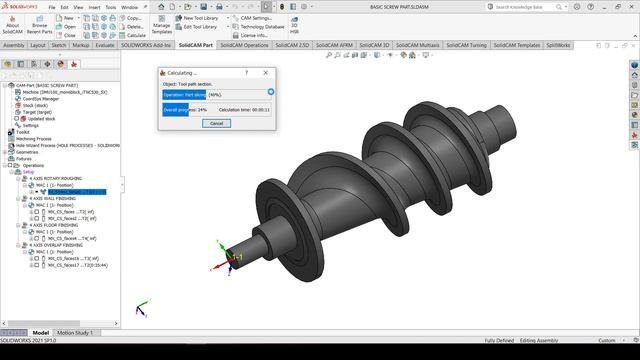Click the Help question-mark in title bar
Image resolution: width=640 pixels, height=360 pixels.
click(590, 7)
